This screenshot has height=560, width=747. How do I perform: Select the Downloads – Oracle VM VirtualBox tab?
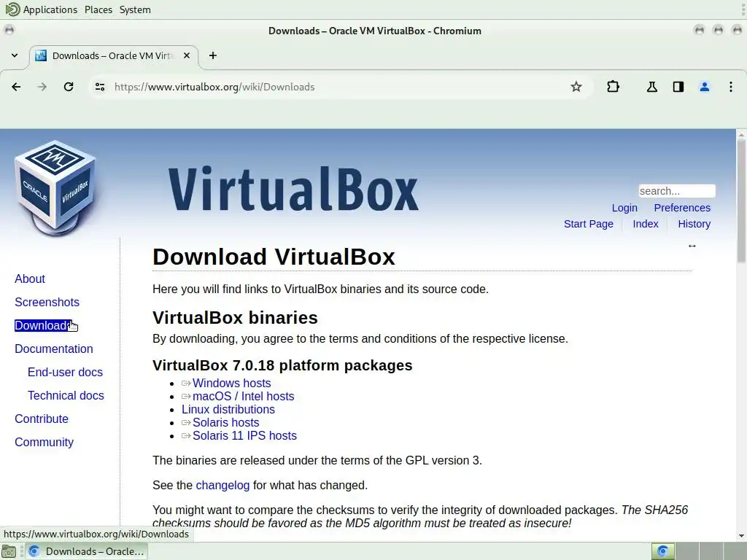click(114, 55)
